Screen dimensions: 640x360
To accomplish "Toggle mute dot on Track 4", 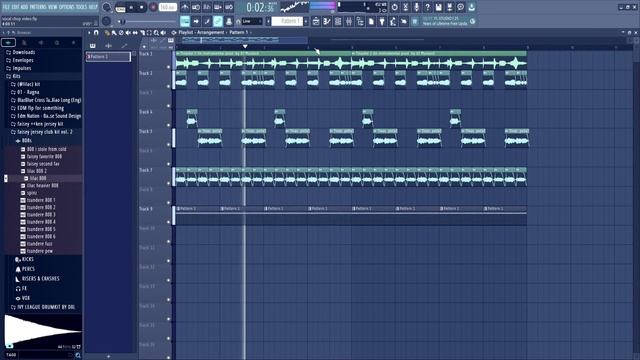I will pyautogui.click(x=168, y=125).
